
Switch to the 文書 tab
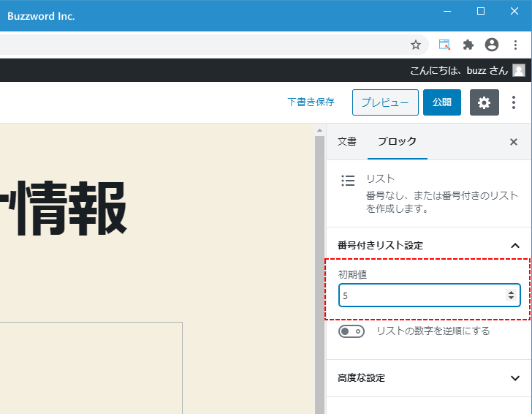pos(347,142)
